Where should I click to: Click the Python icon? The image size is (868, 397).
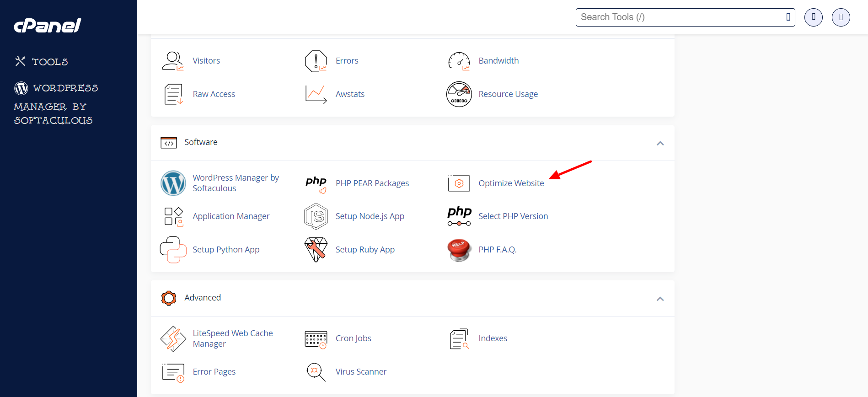173,250
